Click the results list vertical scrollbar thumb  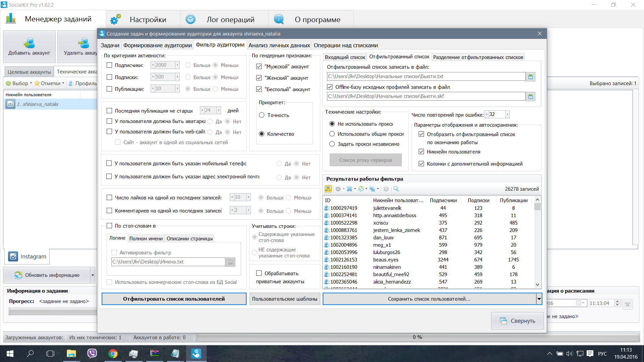point(537,207)
